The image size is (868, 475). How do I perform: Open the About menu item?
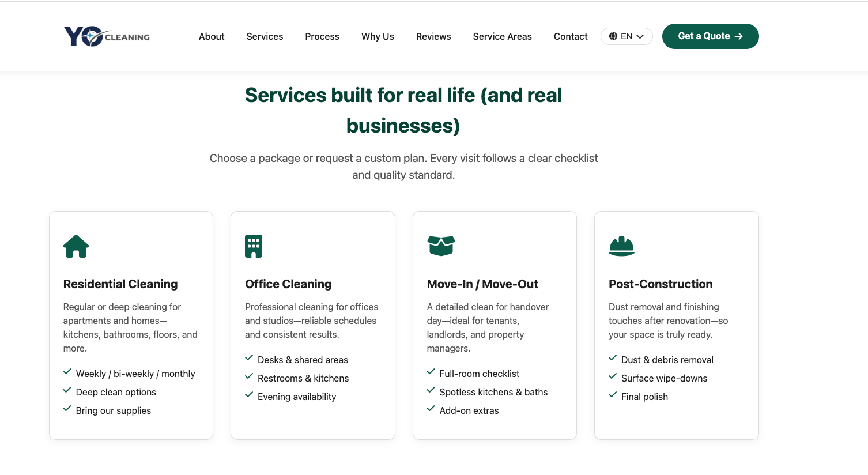click(x=212, y=36)
